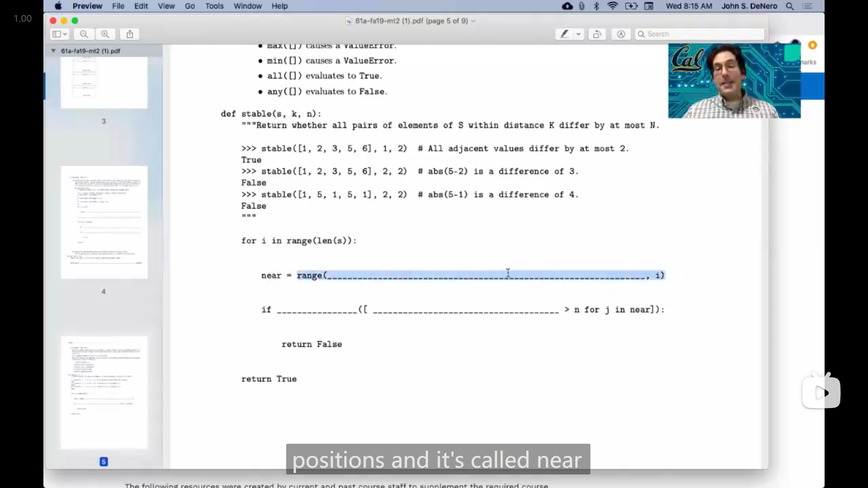Click page 3 thumbnail in sidebar
Screen dimensions: 868x488
(x=103, y=84)
